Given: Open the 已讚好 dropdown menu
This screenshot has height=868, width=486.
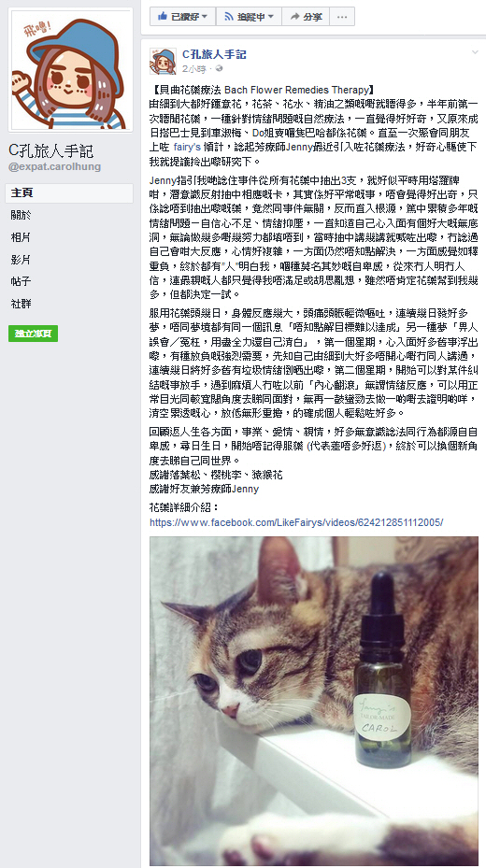Looking at the screenshot, I should click(182, 17).
